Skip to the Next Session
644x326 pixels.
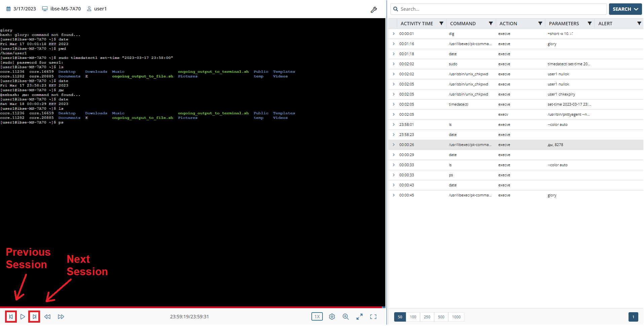coord(34,317)
